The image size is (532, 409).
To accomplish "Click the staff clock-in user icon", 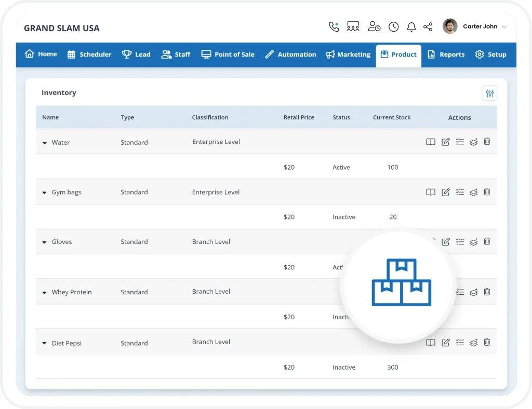I will tap(374, 26).
